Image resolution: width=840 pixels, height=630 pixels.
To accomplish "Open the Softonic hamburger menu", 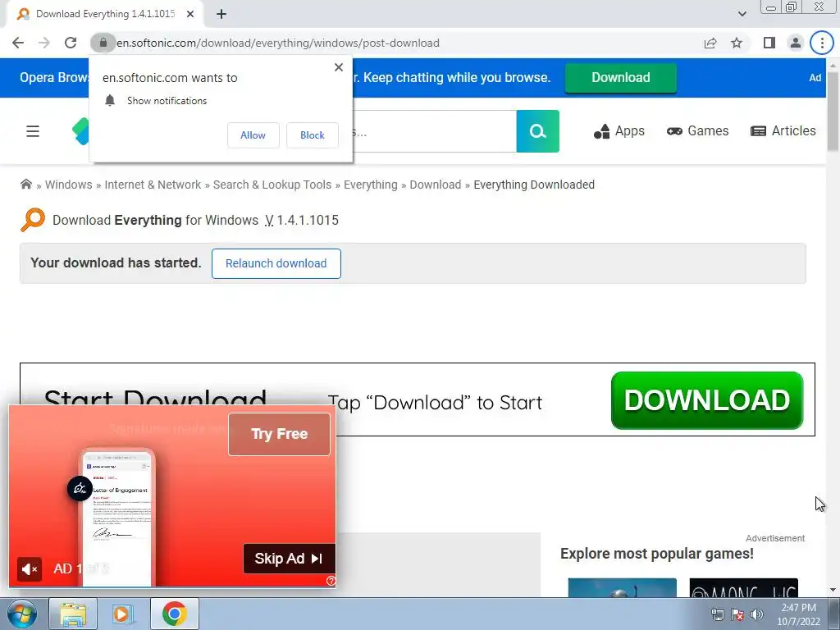I will (x=33, y=131).
